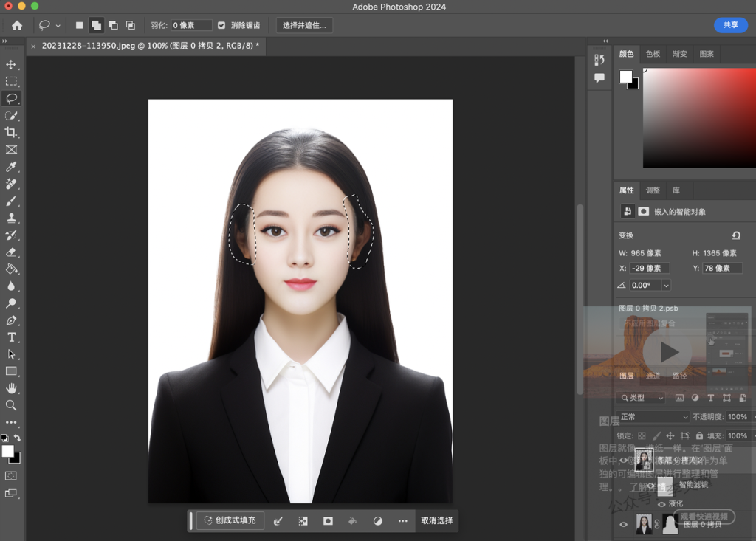This screenshot has height=541, width=756.
Task: Click the 羽化 feather input field
Action: tap(191, 25)
